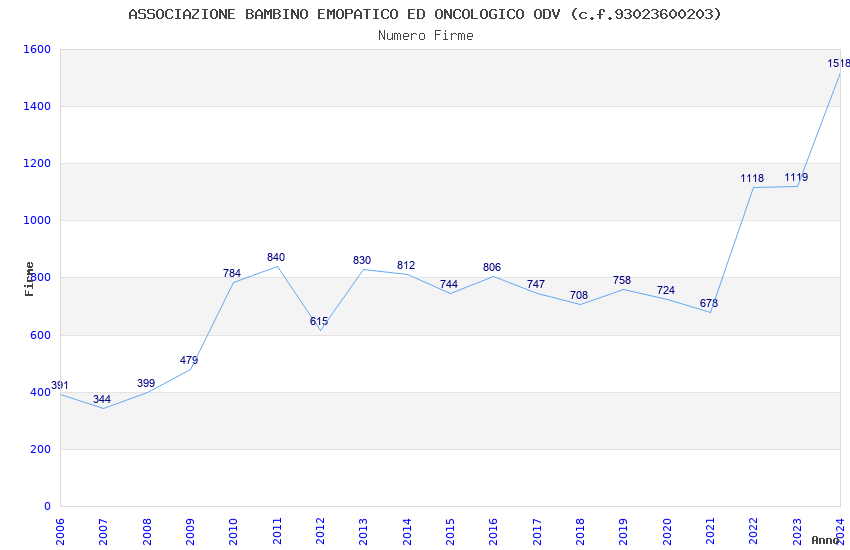
Task: Select the x-axis year 2023
Action: (797, 532)
